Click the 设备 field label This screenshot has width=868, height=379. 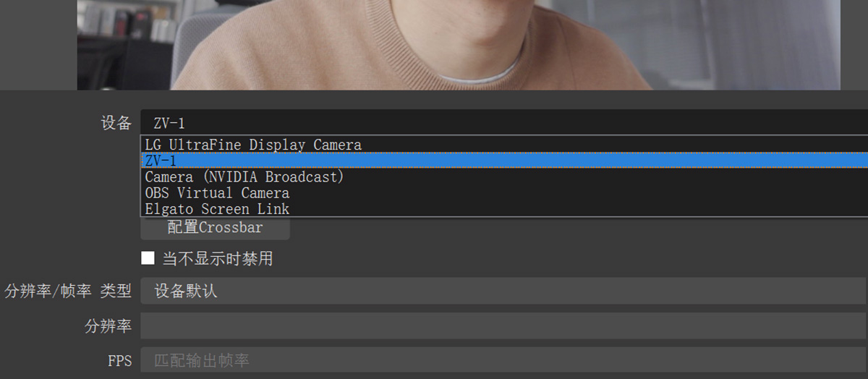(x=116, y=123)
